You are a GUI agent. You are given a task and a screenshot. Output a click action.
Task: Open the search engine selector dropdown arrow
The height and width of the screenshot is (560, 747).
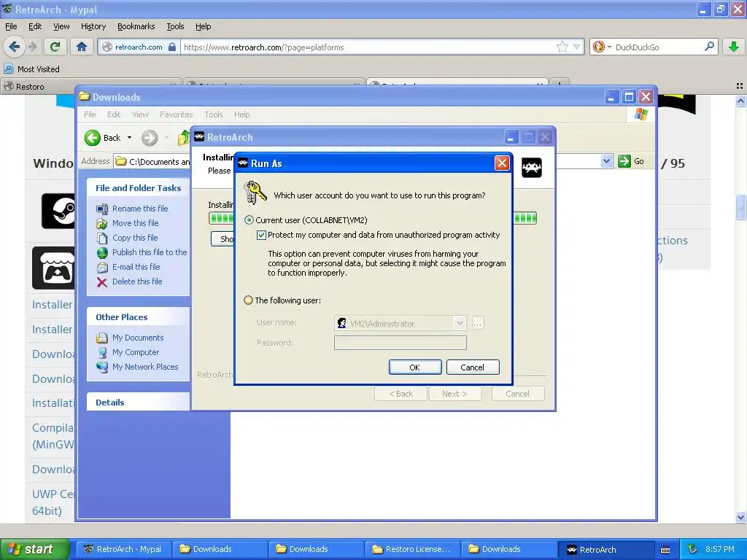click(609, 47)
